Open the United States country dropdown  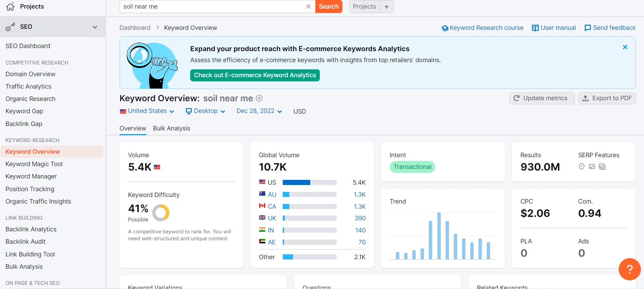(x=147, y=111)
